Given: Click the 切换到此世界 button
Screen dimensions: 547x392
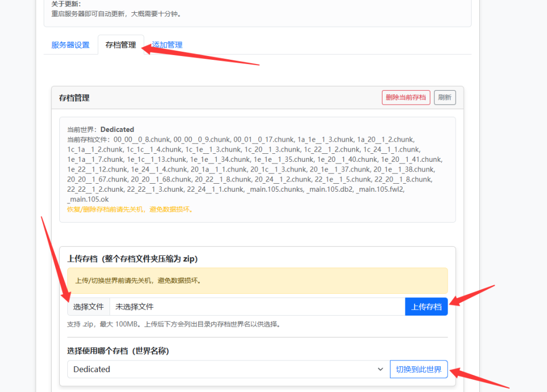Looking at the screenshot, I should 419,370.
